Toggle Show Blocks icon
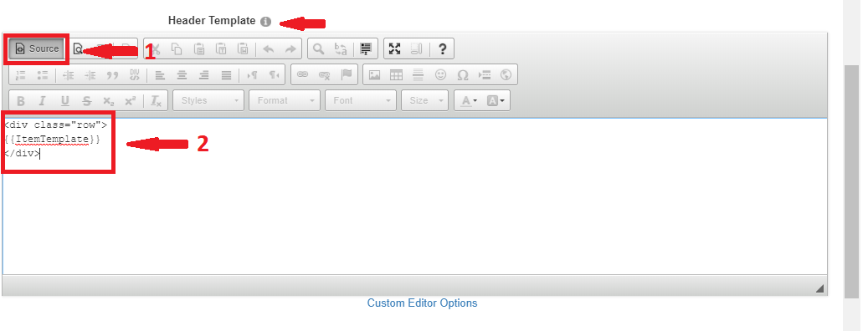Viewport: 868px width, 331px height. (x=416, y=48)
